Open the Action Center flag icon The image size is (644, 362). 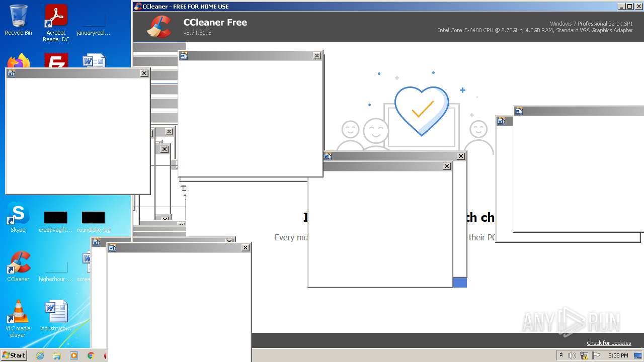[596, 355]
